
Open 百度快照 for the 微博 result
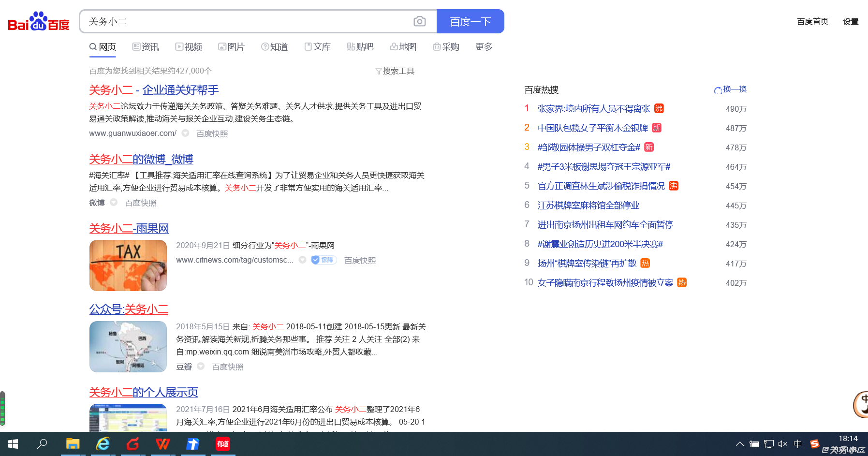[140, 203]
